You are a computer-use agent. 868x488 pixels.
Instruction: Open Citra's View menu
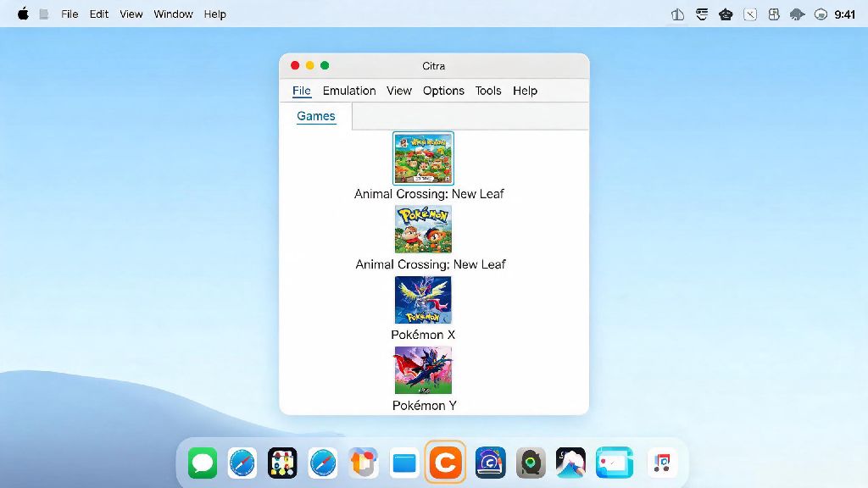pyautogui.click(x=399, y=91)
